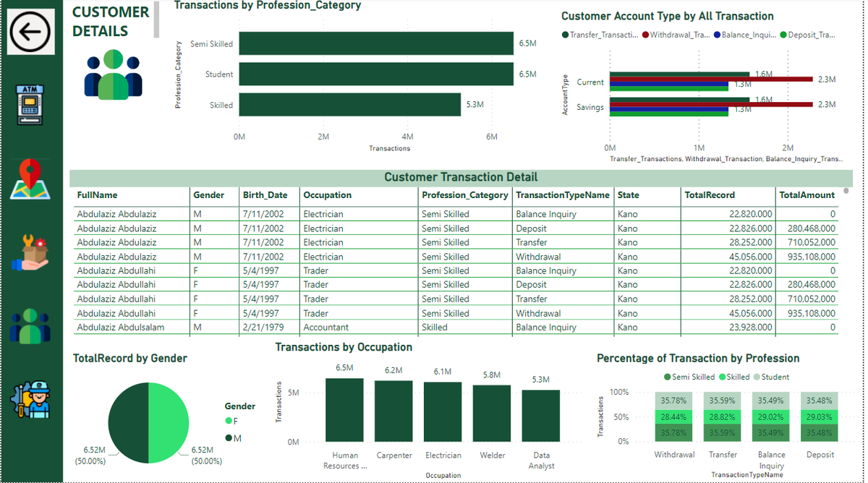Image resolution: width=868 pixels, height=483 pixels.
Task: Click the Semi Skilled bar in profession chart
Action: tap(376, 43)
